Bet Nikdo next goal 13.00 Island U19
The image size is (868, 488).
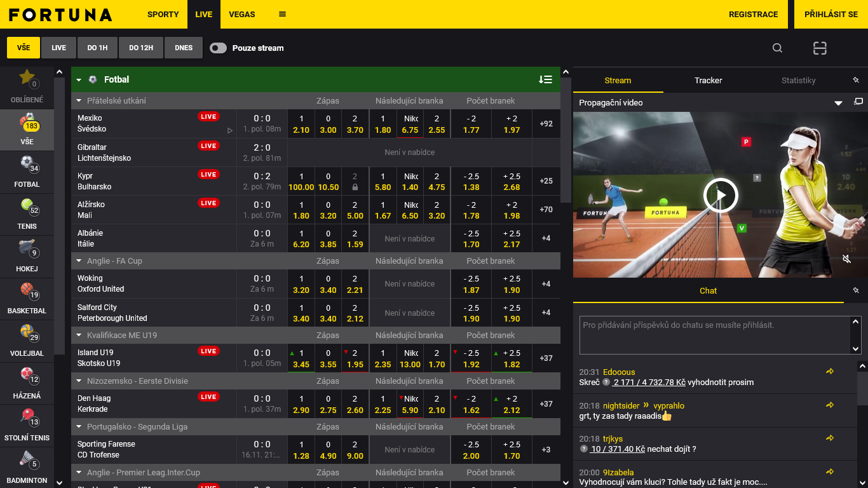[410, 358]
